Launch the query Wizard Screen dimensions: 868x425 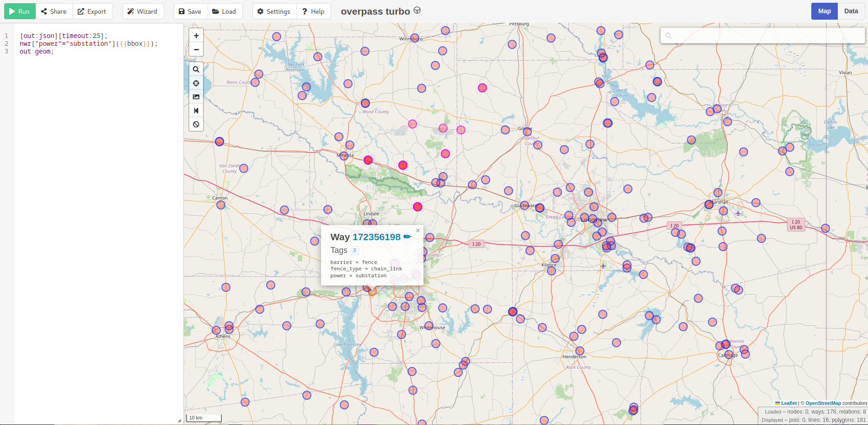(142, 11)
